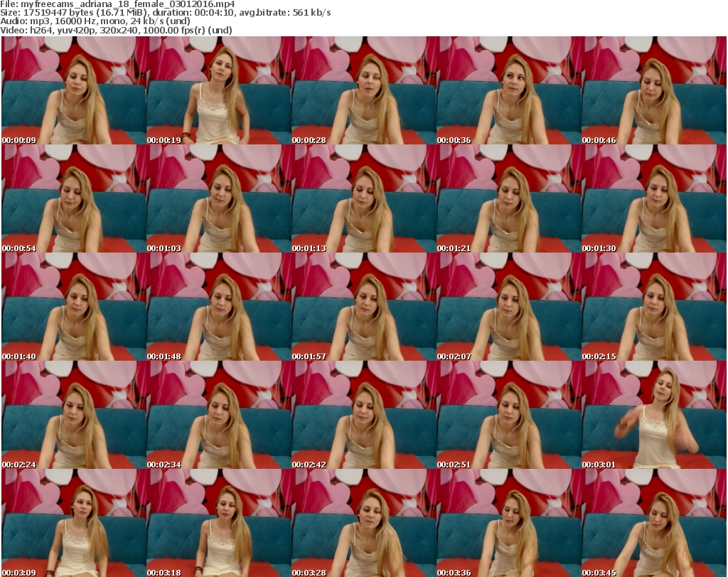The image size is (728, 577).
Task: Choose the frame labeled 00:03:09
Action: [74, 523]
